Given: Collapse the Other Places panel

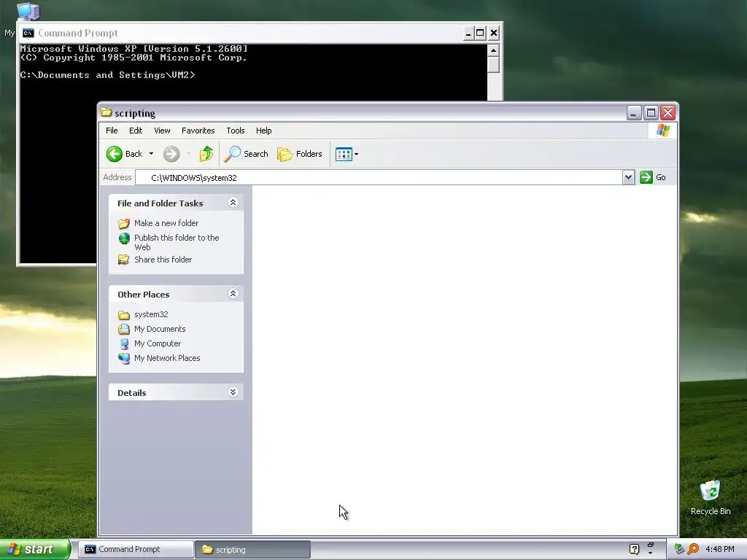Looking at the screenshot, I should click(233, 293).
